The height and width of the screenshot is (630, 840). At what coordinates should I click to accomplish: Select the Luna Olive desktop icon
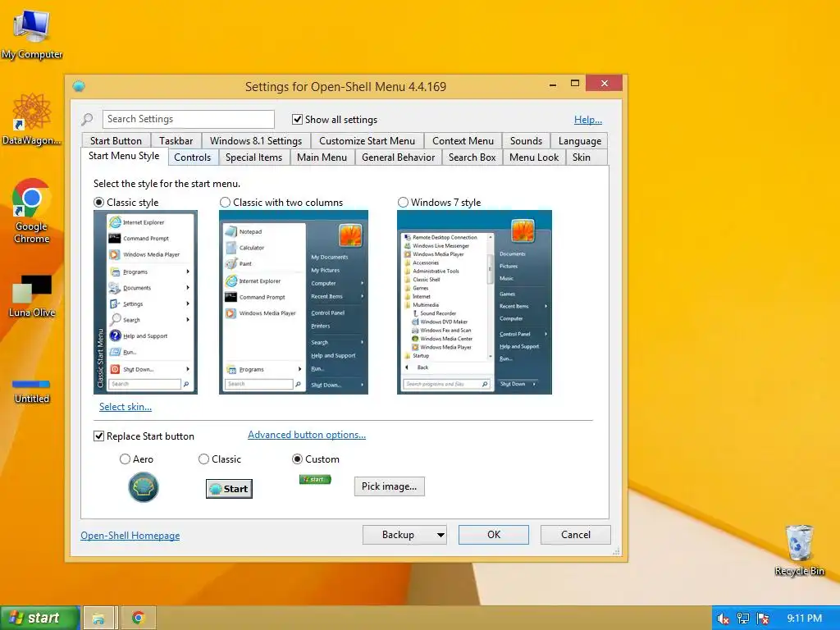(x=32, y=296)
